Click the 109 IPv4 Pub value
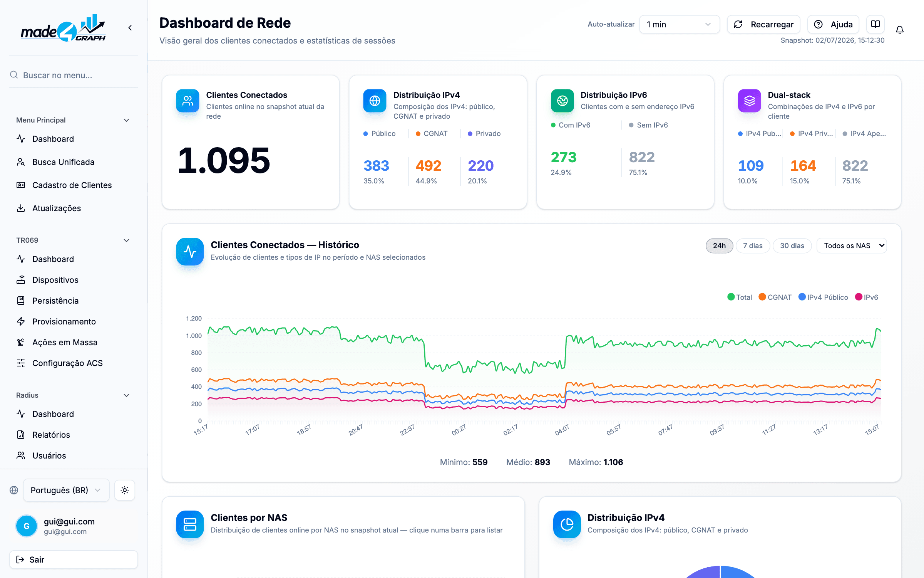Viewport: 924px width, 578px height. pos(751,166)
